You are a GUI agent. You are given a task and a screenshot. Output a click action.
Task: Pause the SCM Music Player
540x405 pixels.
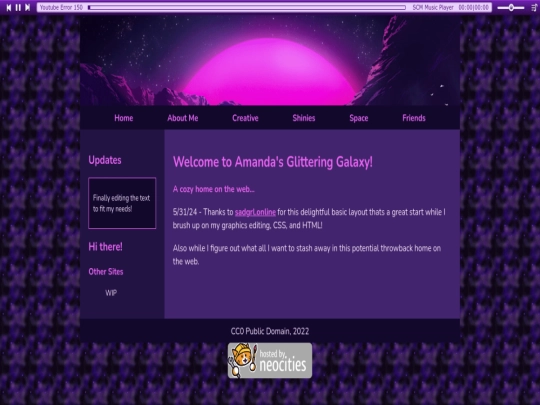click(x=18, y=8)
